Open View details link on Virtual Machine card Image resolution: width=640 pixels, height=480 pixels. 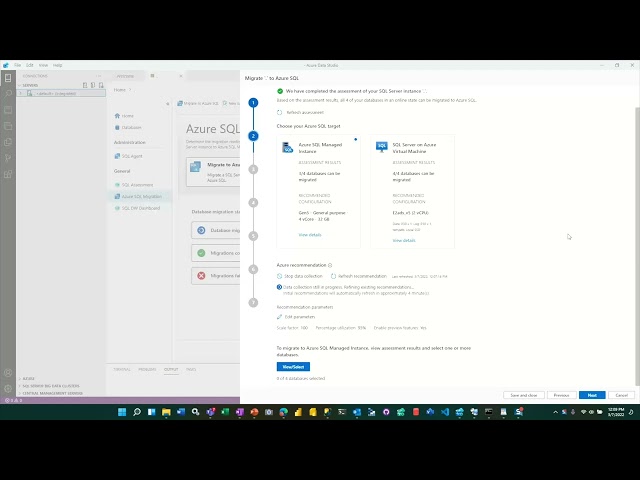coord(404,240)
